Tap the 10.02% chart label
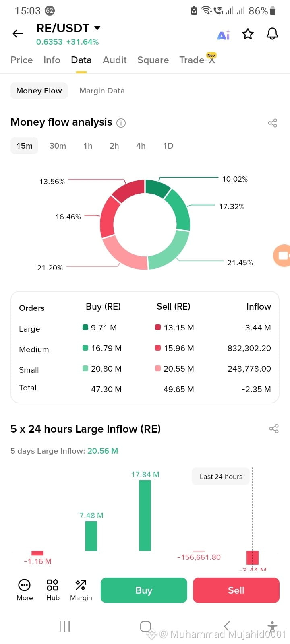Viewport: 290px width, 644px height. pyautogui.click(x=235, y=179)
